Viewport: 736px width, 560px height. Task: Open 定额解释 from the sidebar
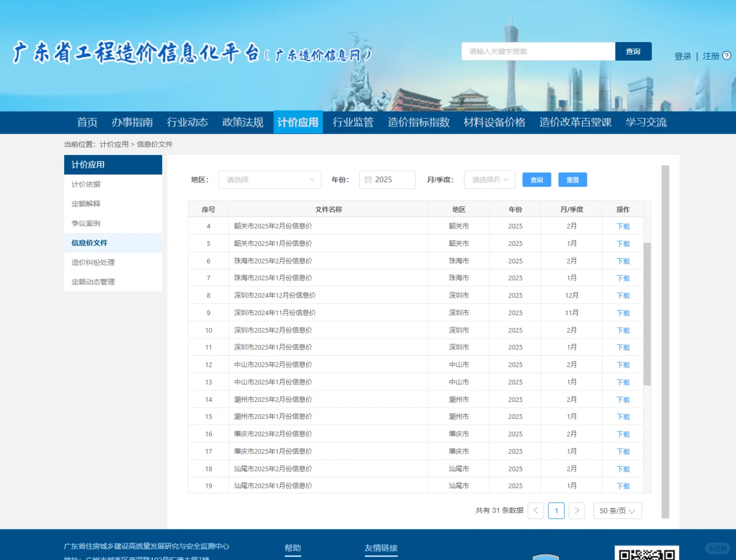[86, 204]
